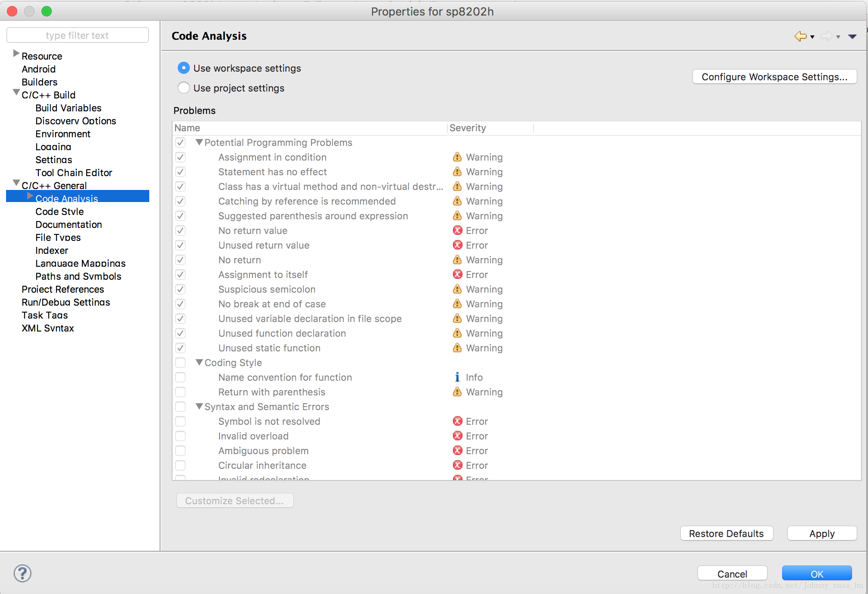The image size is (868, 594).
Task: Click Configure Workspace Settings button
Action: coord(774,77)
